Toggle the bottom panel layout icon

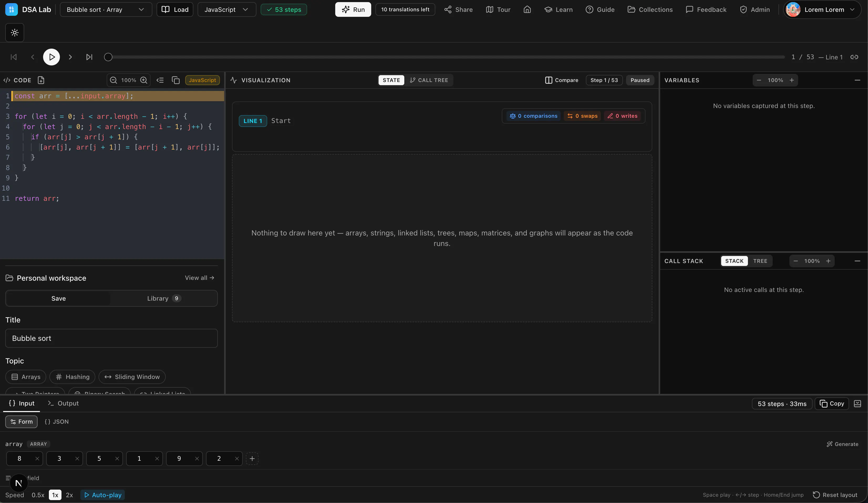pyautogui.click(x=857, y=404)
